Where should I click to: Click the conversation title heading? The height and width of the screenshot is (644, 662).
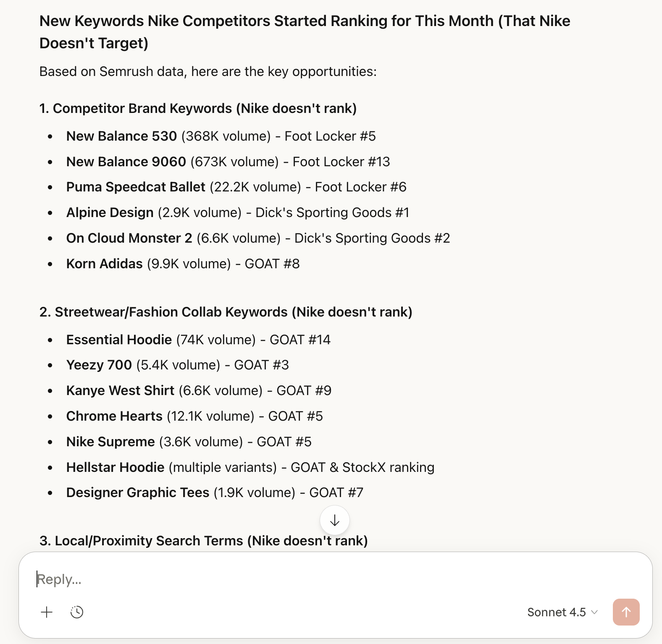[305, 31]
